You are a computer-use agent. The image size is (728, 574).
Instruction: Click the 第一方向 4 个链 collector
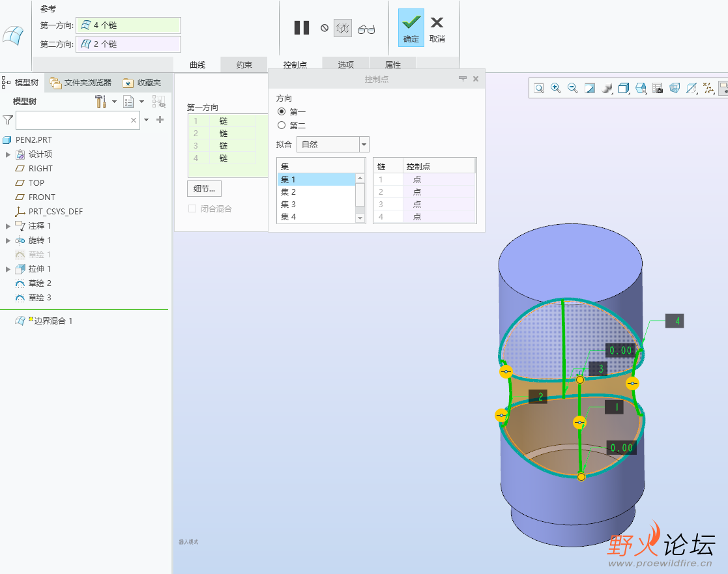tap(128, 25)
